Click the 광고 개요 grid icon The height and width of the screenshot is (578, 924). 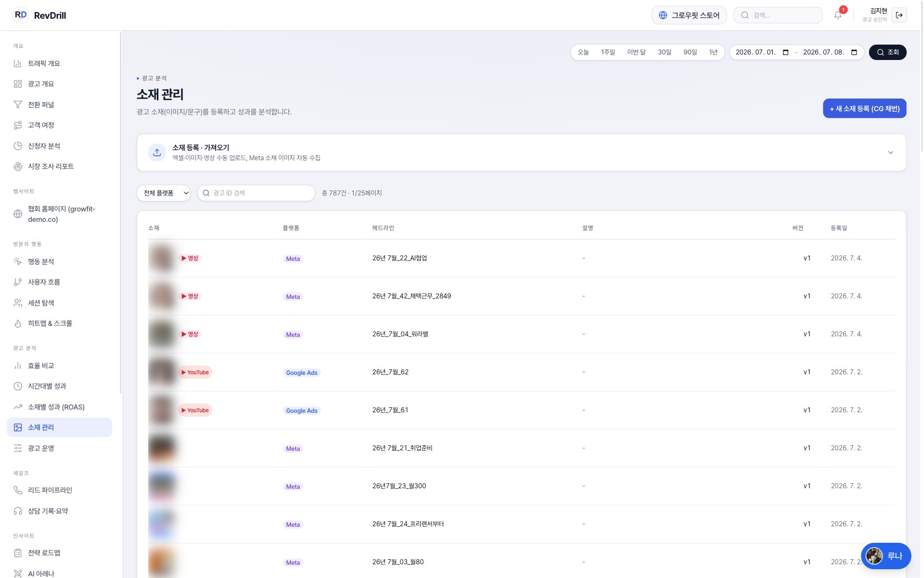18,84
